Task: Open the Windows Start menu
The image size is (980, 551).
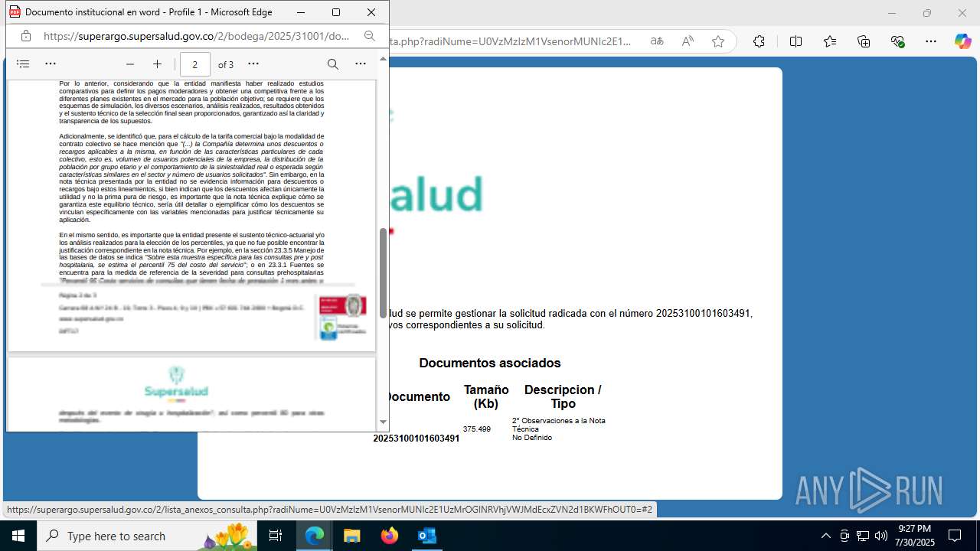Action: click(x=18, y=536)
